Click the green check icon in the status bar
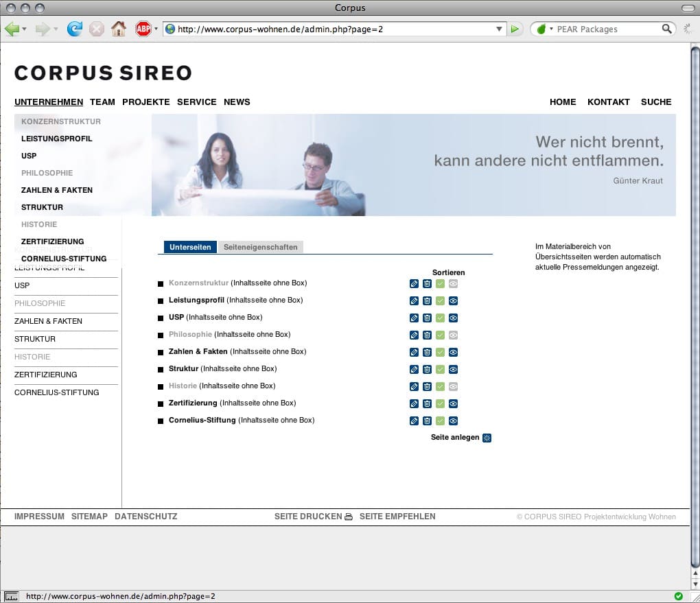 coord(679,596)
